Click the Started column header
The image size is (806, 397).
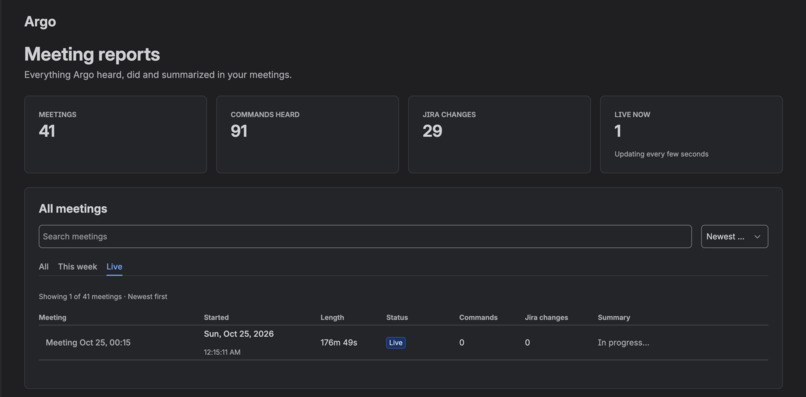tap(216, 317)
